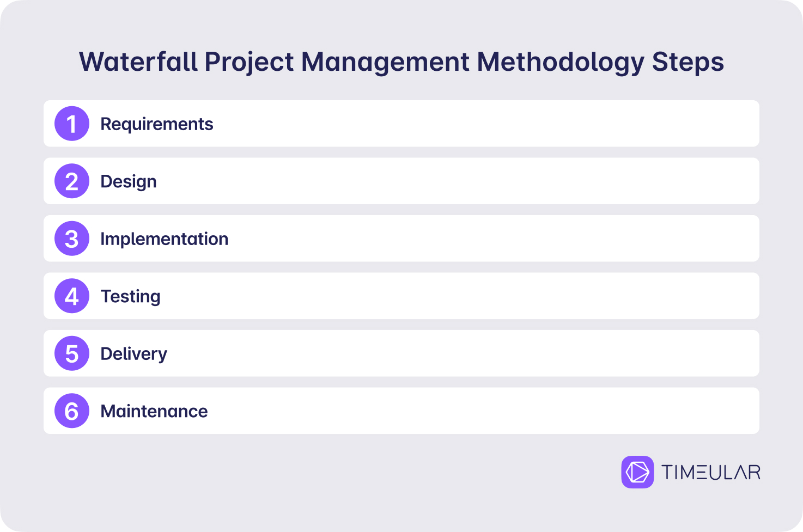Select the Implementation step label
803x532 pixels.
(x=165, y=239)
